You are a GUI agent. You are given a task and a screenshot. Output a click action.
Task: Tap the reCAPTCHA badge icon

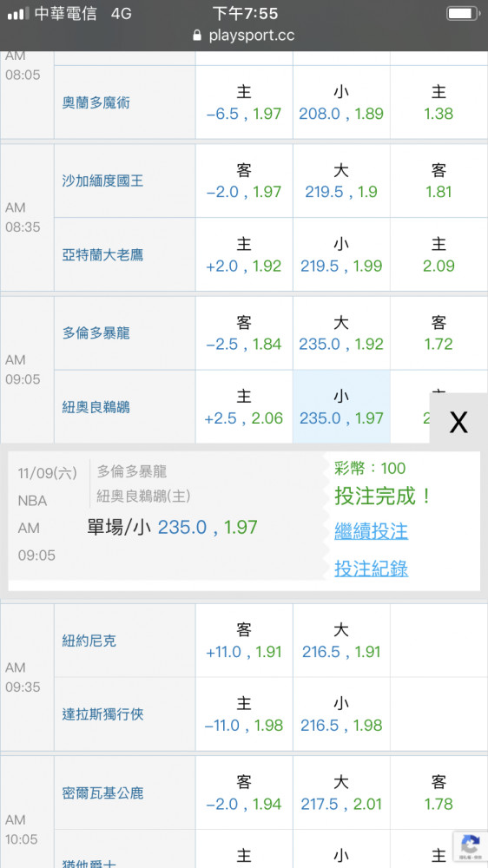tap(471, 846)
